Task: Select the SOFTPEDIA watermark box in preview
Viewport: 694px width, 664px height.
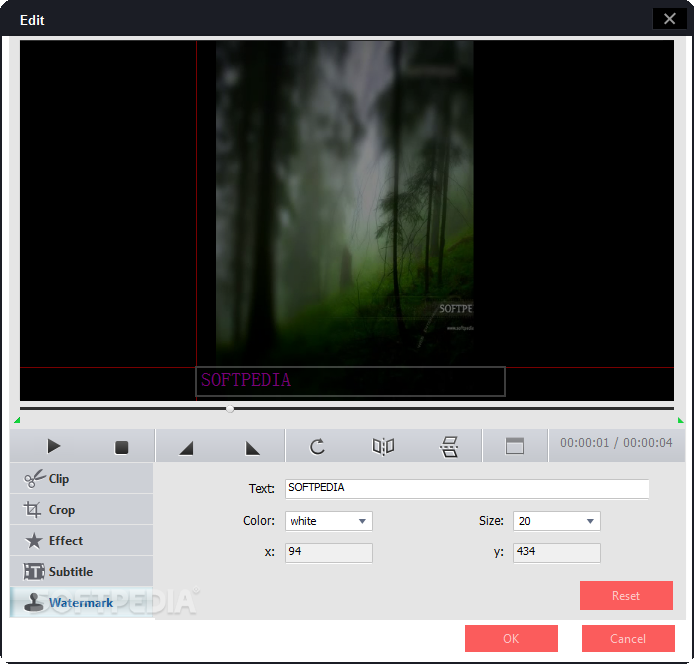Action: pos(350,381)
